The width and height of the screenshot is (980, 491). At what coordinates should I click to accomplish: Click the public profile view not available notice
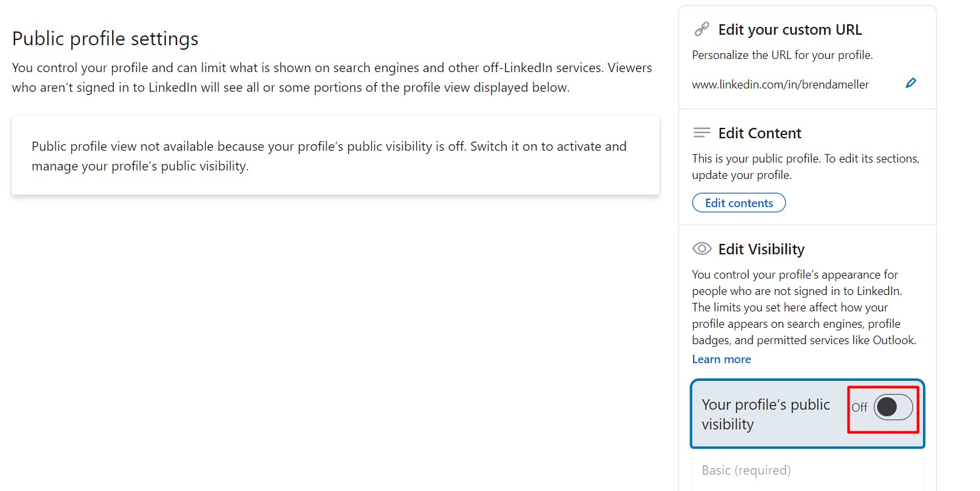[328, 156]
